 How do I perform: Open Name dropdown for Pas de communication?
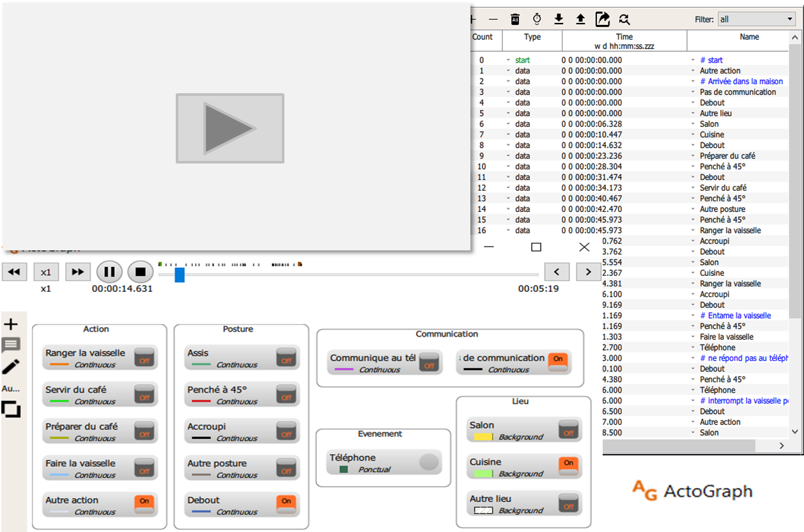tap(693, 92)
